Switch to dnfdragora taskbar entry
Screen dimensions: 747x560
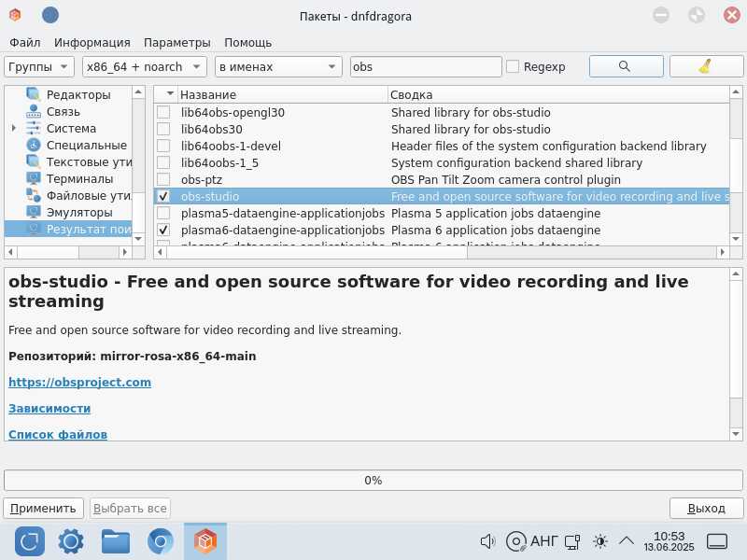205,541
